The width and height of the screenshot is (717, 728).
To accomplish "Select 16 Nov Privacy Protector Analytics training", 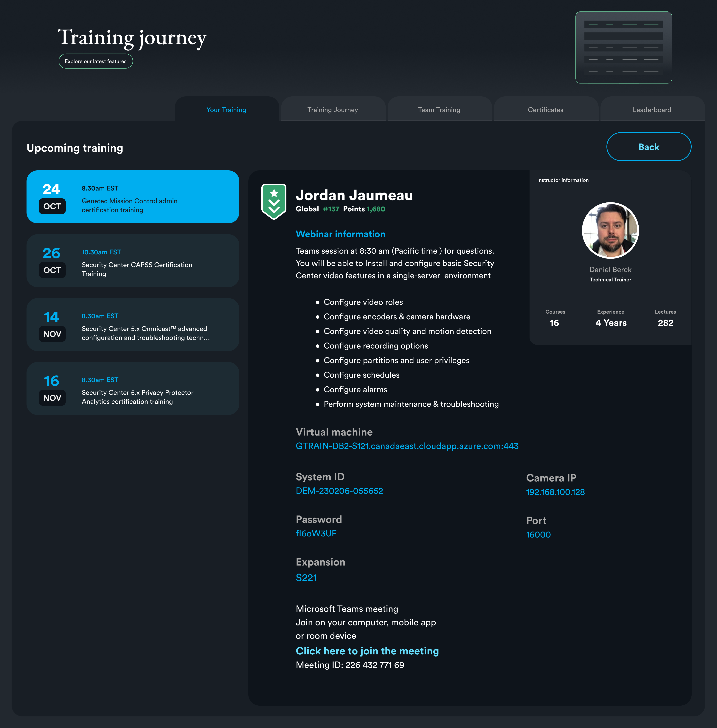I will pos(133,389).
